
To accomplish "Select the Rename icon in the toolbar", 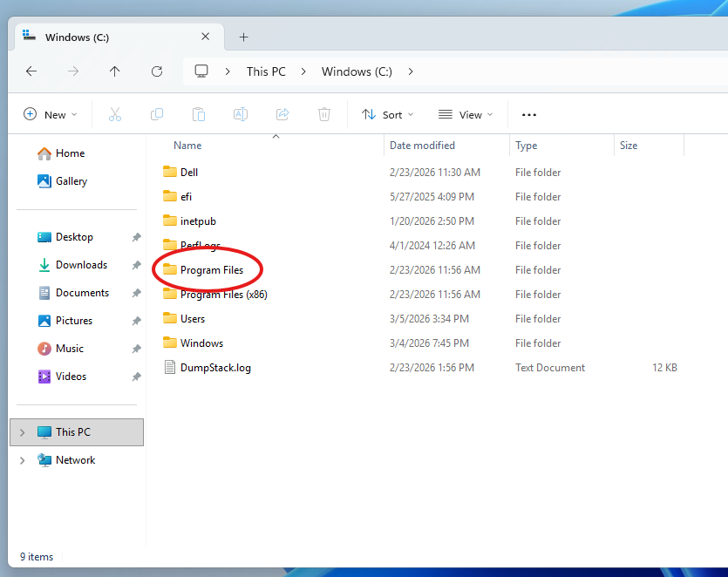I will tap(240, 113).
